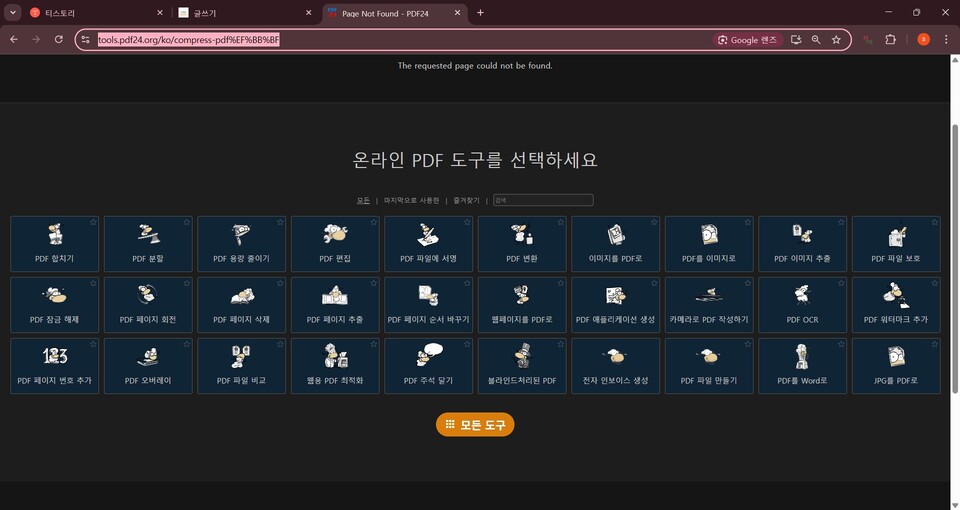Open Google 렌즈 from address bar
Image resolution: width=960 pixels, height=510 pixels.
[x=748, y=40]
